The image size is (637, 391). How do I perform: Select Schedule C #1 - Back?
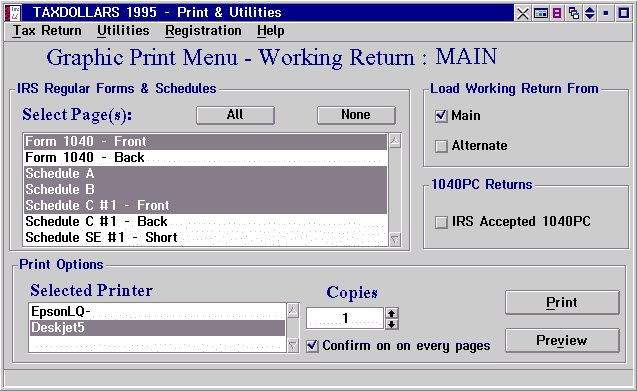click(x=205, y=222)
